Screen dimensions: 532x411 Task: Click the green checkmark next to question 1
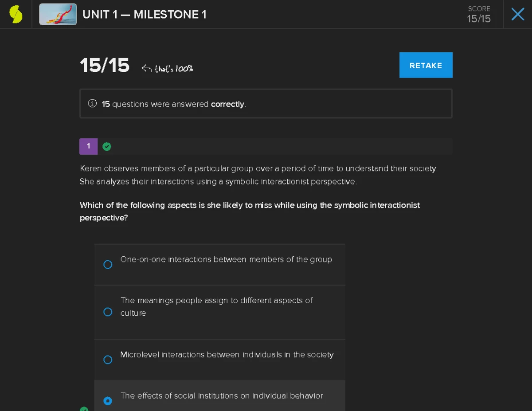click(106, 146)
